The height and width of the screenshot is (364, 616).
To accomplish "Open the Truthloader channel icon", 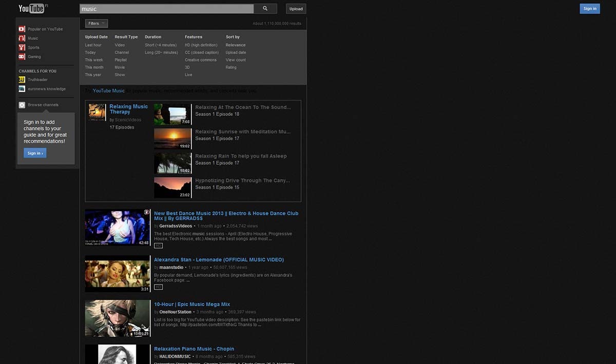I will [x=22, y=79].
